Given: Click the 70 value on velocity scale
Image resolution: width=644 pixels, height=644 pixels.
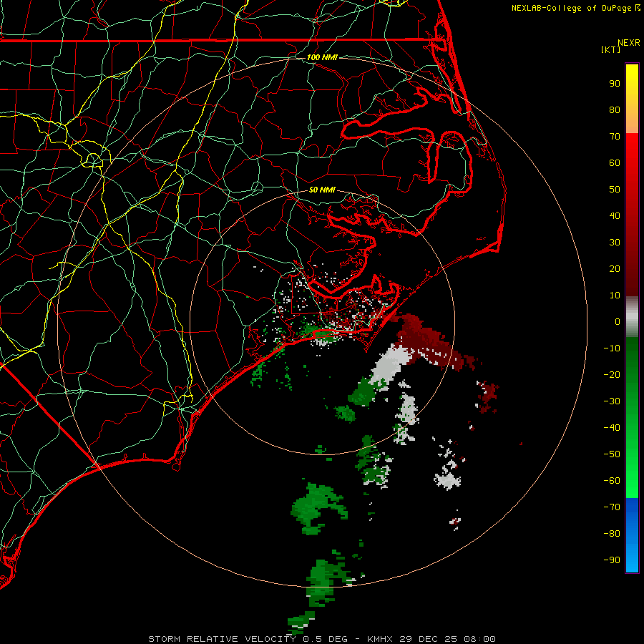Looking at the screenshot, I should pos(615,137).
